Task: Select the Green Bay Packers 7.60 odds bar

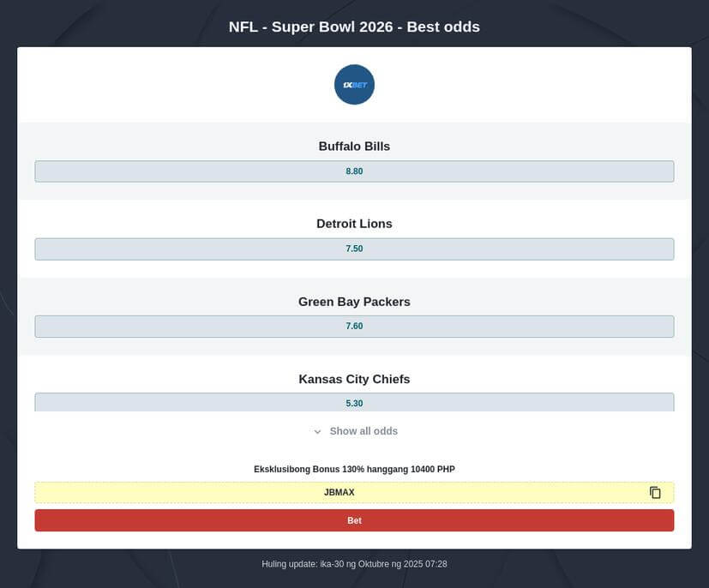Action: coord(354,326)
